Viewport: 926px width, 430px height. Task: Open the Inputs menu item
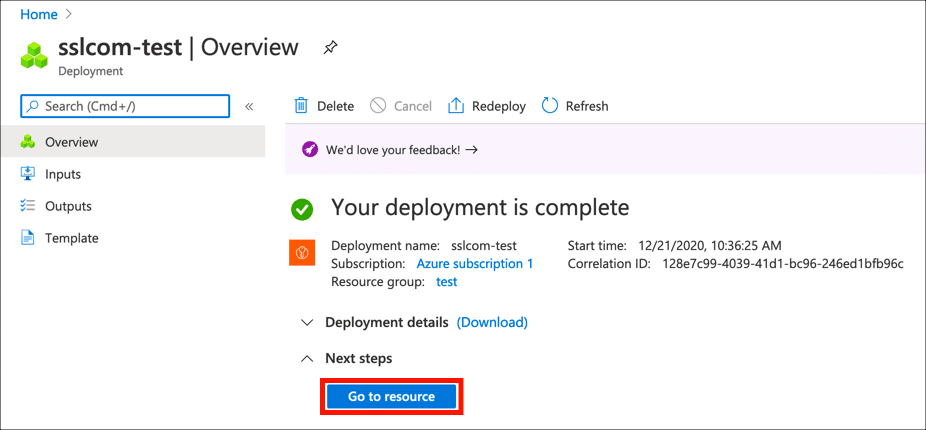(63, 174)
